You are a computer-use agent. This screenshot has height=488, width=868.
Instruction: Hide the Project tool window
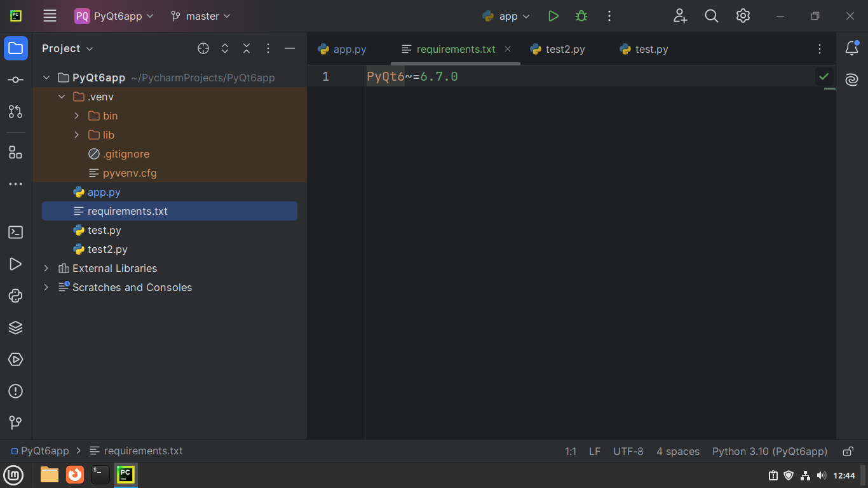(x=290, y=48)
